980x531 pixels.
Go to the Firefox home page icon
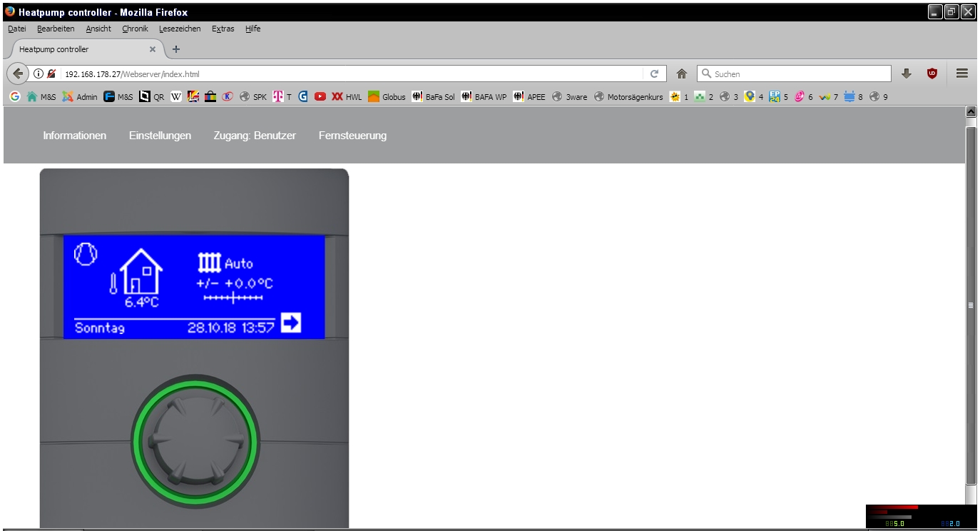click(682, 74)
